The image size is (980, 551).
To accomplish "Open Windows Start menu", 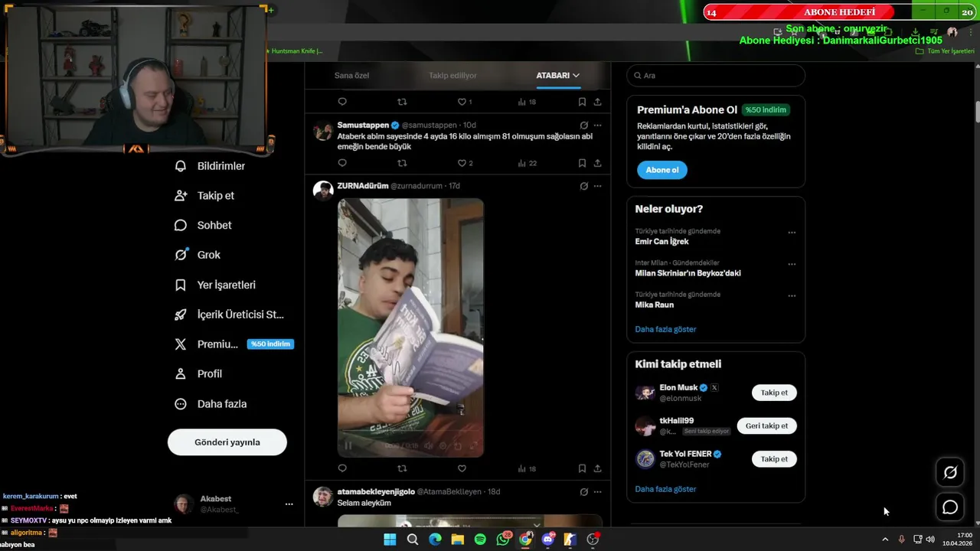I will (390, 540).
